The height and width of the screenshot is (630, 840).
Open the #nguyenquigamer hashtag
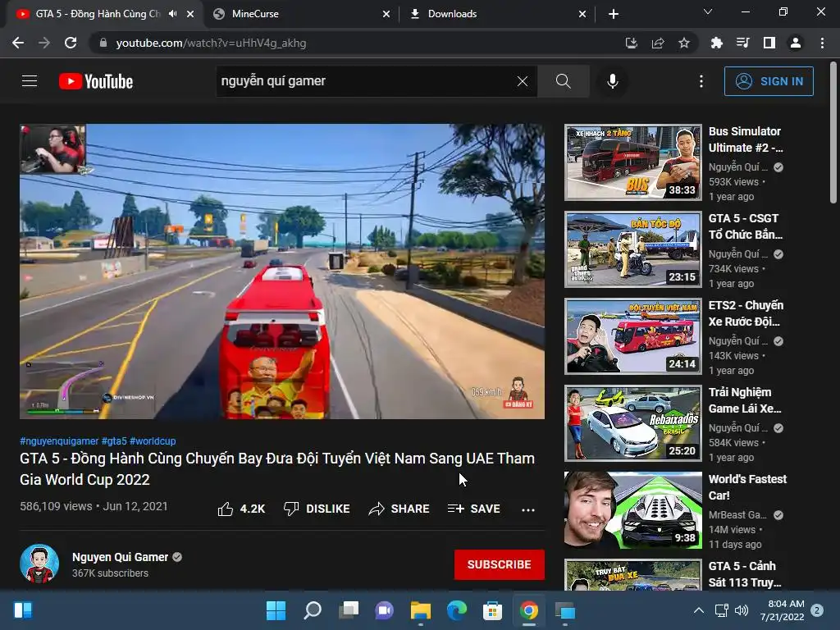59,441
